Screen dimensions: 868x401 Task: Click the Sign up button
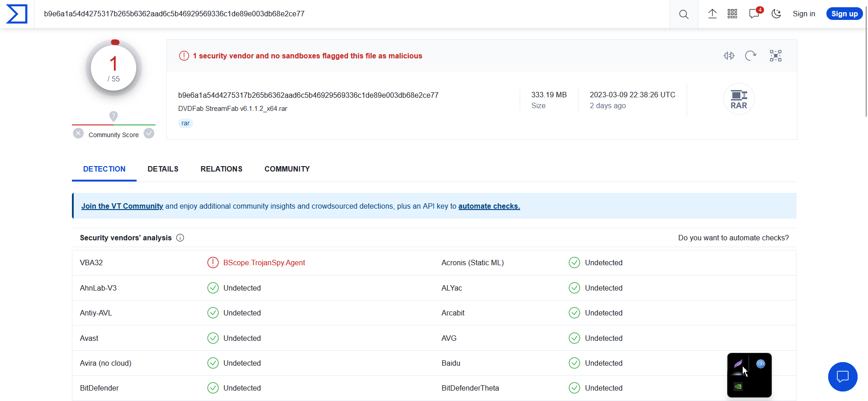pyautogui.click(x=844, y=14)
